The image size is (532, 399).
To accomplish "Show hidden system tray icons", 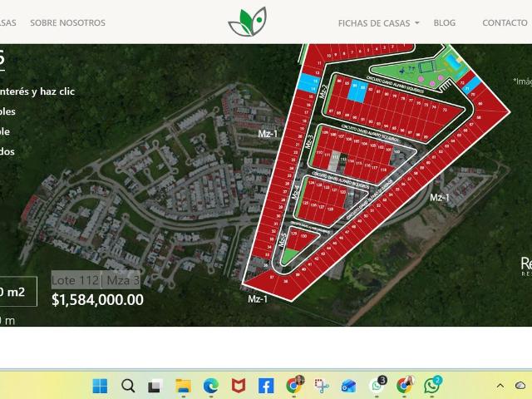I will coord(500,386).
